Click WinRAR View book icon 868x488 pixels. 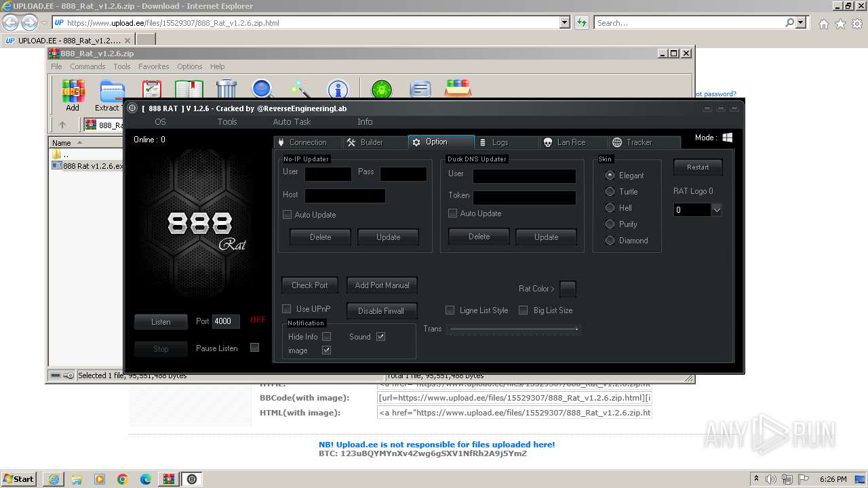tap(189, 89)
